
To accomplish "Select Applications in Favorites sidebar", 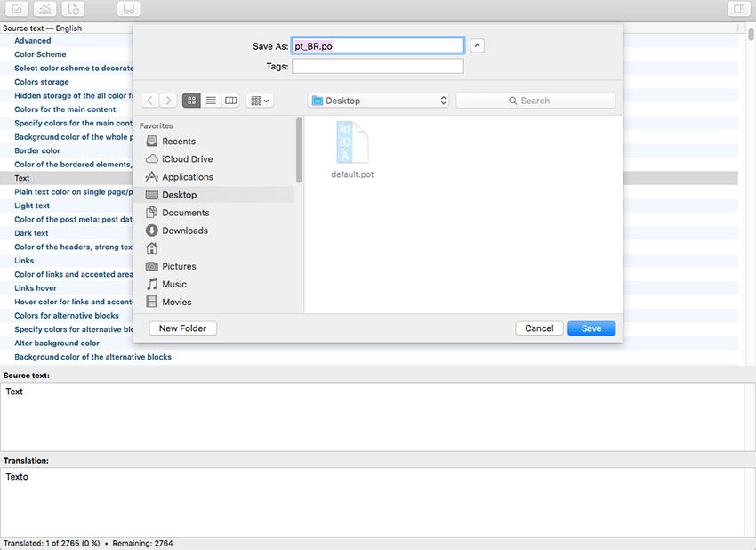I will pos(187,177).
